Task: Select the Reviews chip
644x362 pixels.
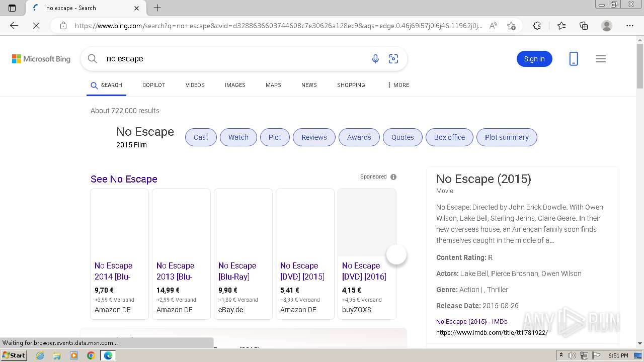Action: tap(314, 137)
